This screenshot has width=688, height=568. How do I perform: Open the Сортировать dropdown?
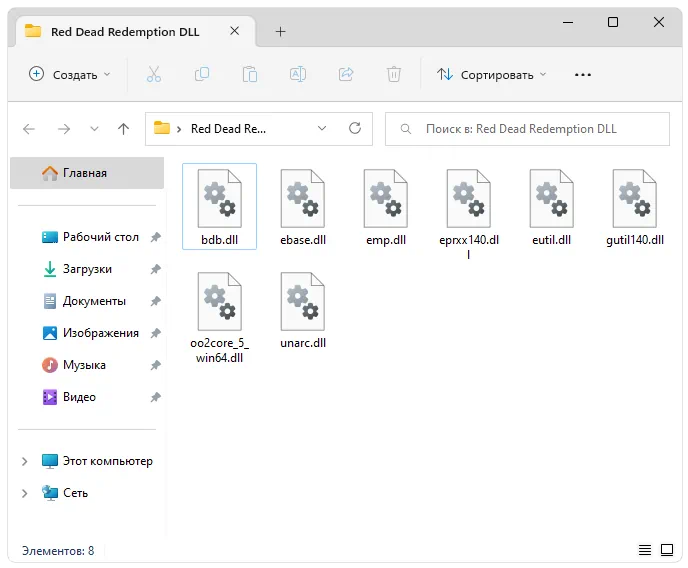[491, 75]
